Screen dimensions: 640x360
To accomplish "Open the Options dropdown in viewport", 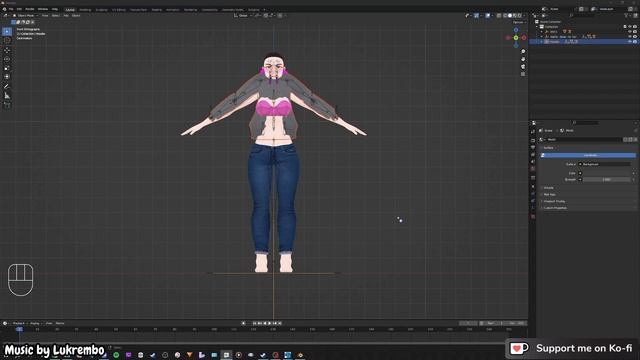I will point(518,22).
